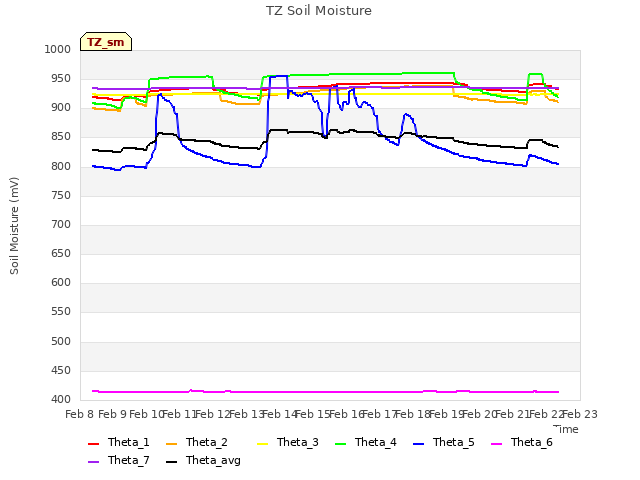Click the TZ_sm chart label tab
This screenshot has height=480, width=640.
coord(106,42)
